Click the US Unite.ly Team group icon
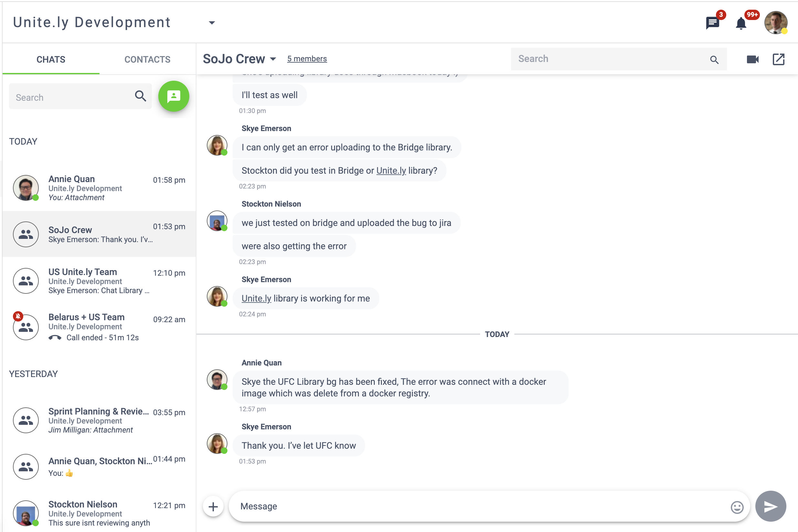This screenshot has width=798, height=532. 26,281
